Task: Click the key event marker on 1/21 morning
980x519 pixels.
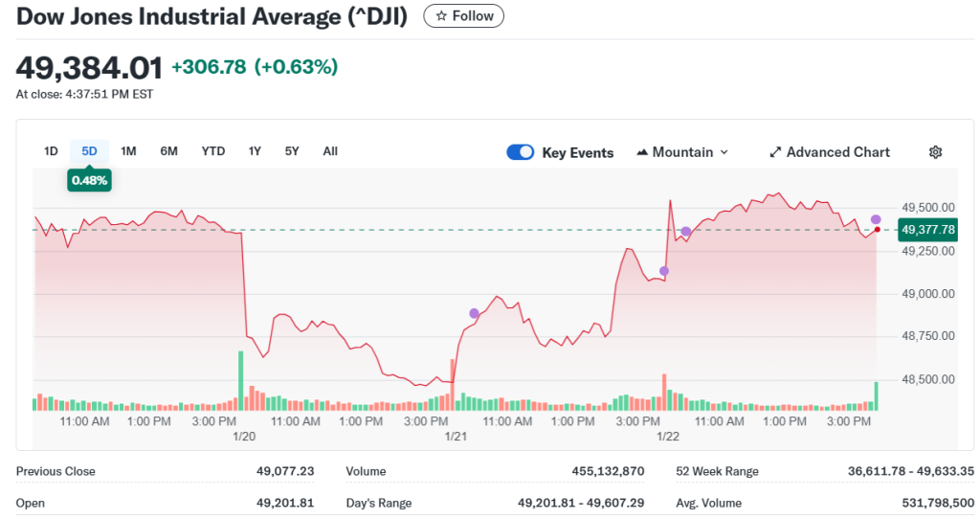Action: [x=474, y=313]
